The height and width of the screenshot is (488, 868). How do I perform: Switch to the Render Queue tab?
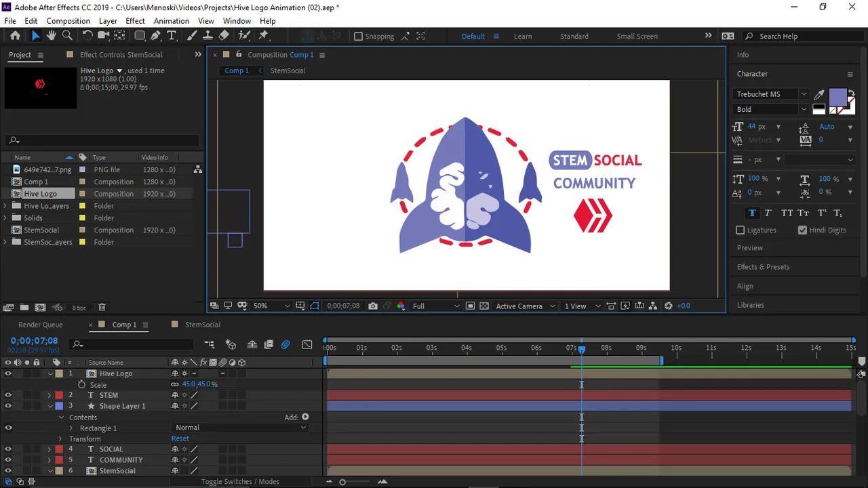coord(41,325)
